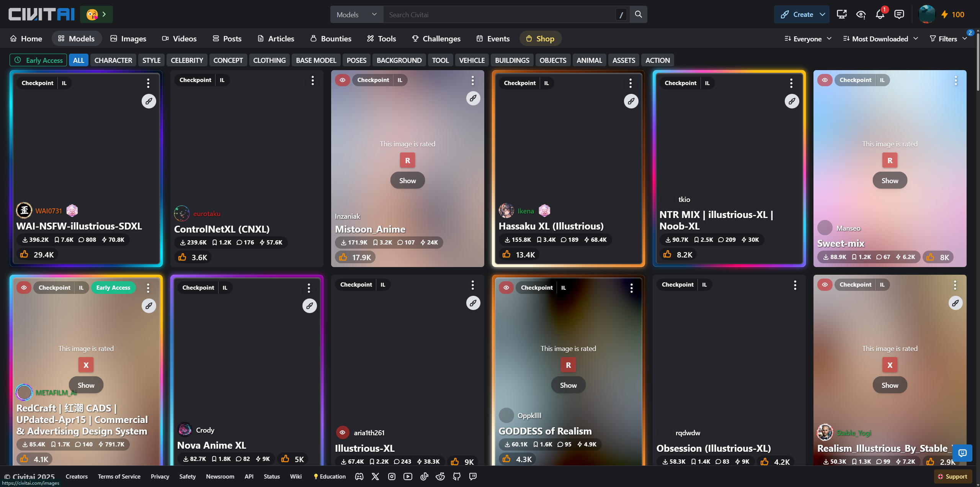Open three-dot menu on ControlNetXL card

(312, 80)
